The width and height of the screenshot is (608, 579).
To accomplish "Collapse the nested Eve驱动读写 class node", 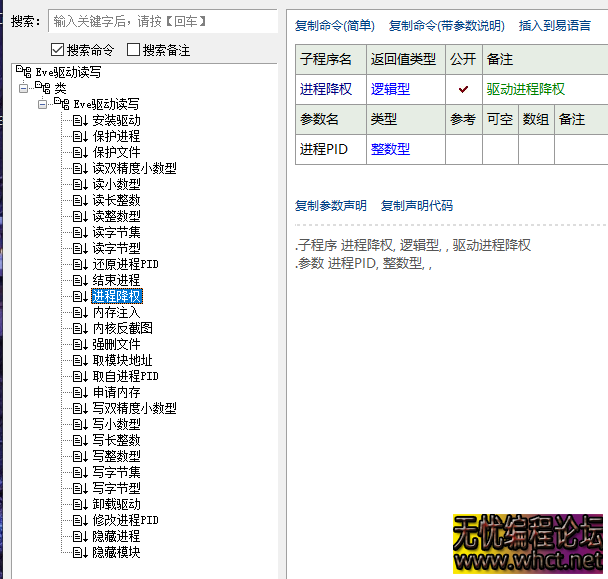I will coord(41,104).
